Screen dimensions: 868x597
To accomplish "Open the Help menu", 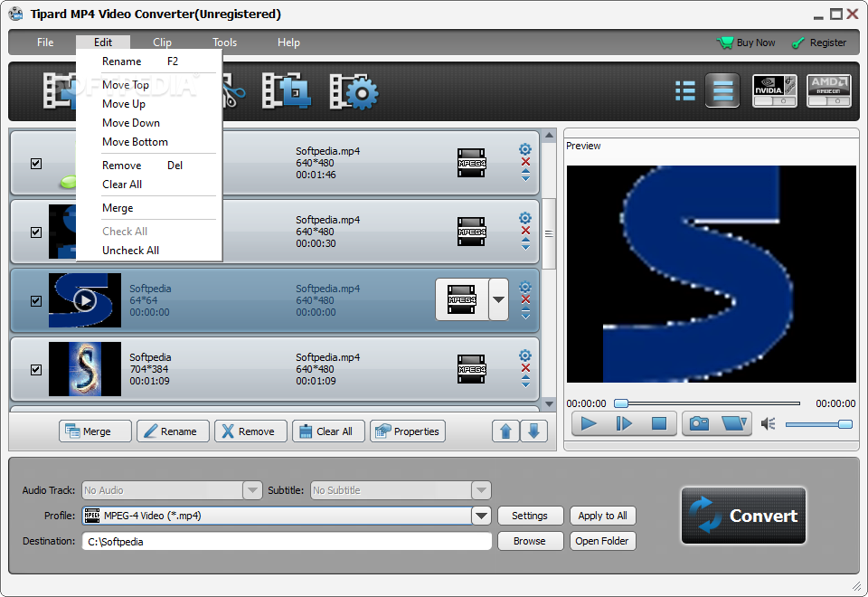I will (288, 43).
